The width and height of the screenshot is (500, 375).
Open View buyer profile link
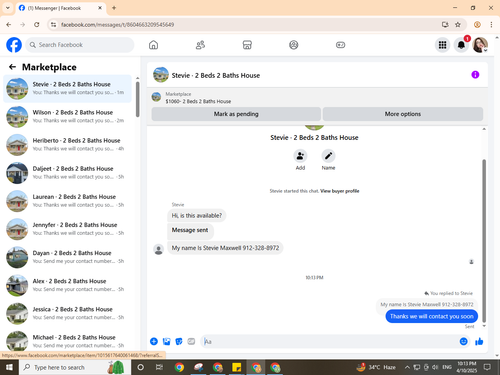coord(340,191)
